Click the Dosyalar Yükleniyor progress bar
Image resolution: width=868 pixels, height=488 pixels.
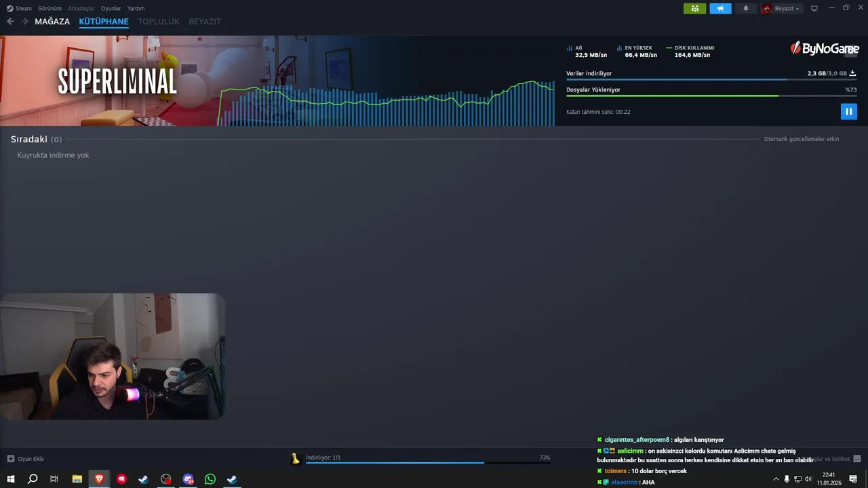[x=711, y=96]
